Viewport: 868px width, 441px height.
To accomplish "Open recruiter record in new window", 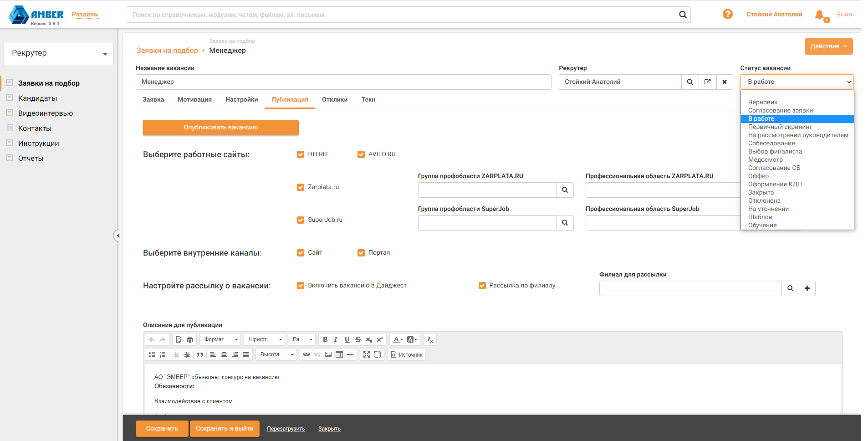I will [707, 82].
